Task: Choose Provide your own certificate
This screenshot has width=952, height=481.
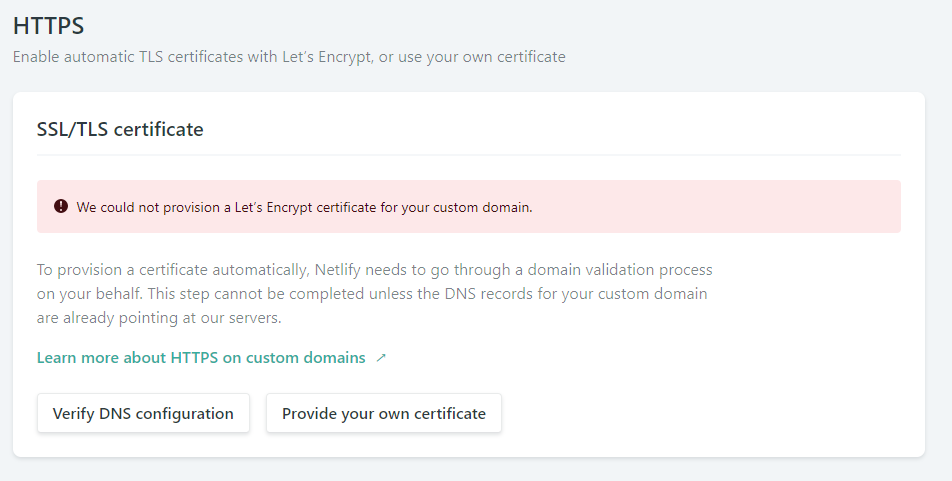Action: [383, 413]
